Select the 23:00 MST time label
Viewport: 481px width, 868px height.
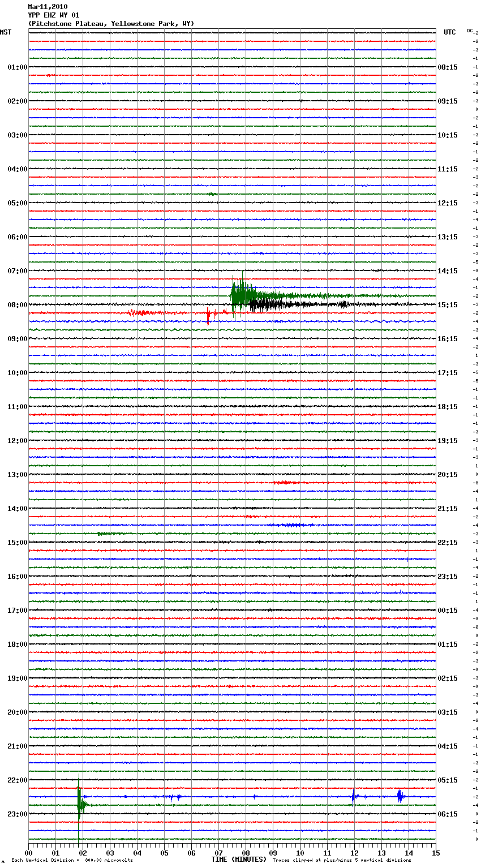coord(18,814)
